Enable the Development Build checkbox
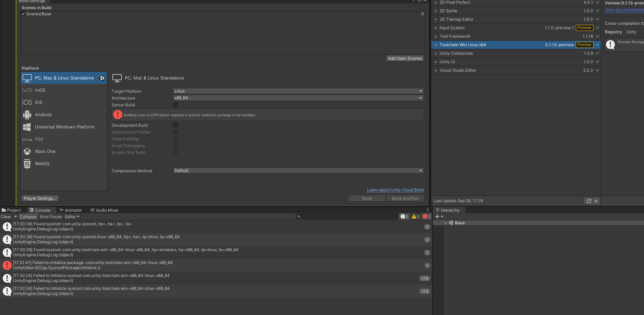Viewport: 644px width, 315px height. coord(176,125)
